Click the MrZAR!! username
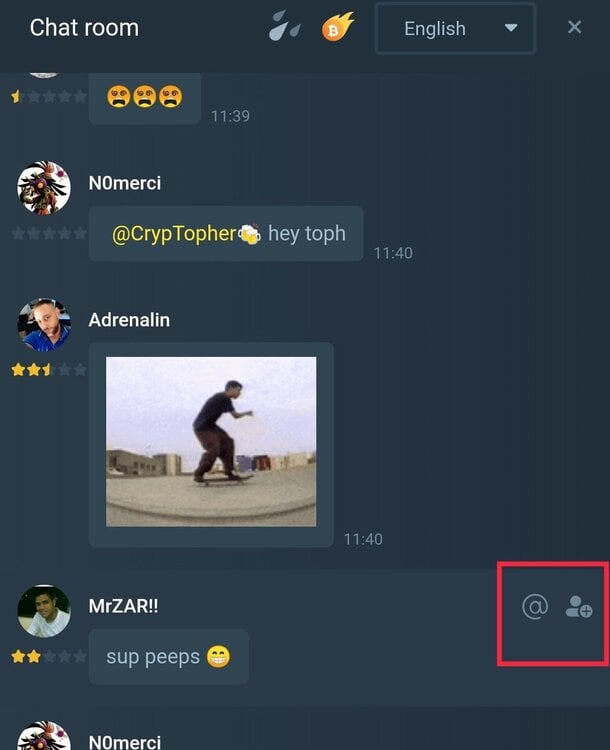Screen dimensions: 610x750 click(x=123, y=606)
